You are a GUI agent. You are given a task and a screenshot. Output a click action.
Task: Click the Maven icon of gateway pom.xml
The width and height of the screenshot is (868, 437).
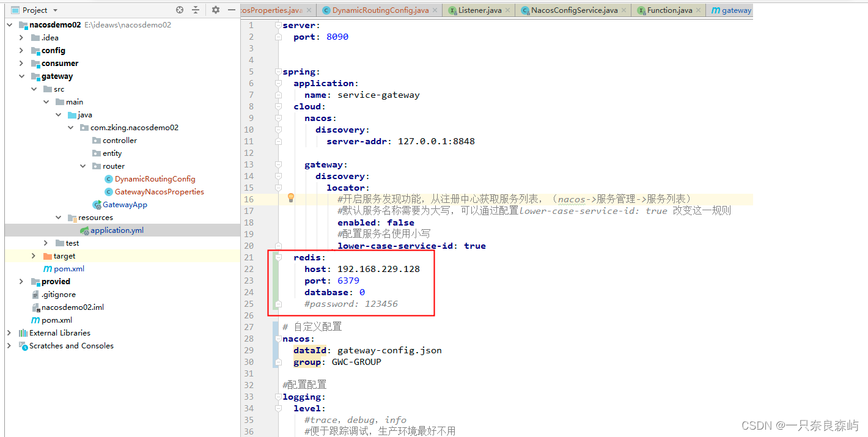pyautogui.click(x=48, y=269)
